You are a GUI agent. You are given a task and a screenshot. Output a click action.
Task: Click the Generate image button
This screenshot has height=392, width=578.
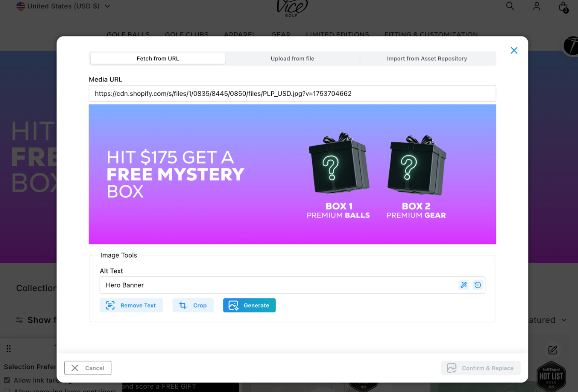[x=249, y=305]
